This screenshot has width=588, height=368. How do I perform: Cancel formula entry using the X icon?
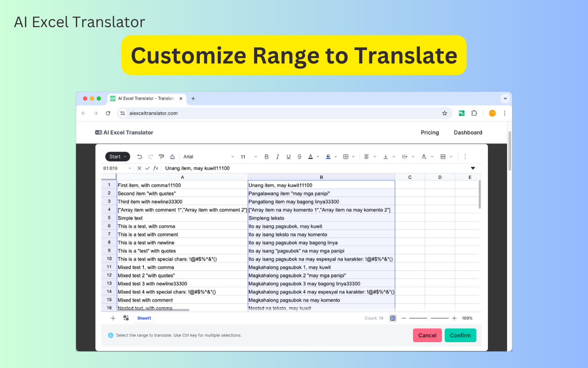click(x=139, y=168)
